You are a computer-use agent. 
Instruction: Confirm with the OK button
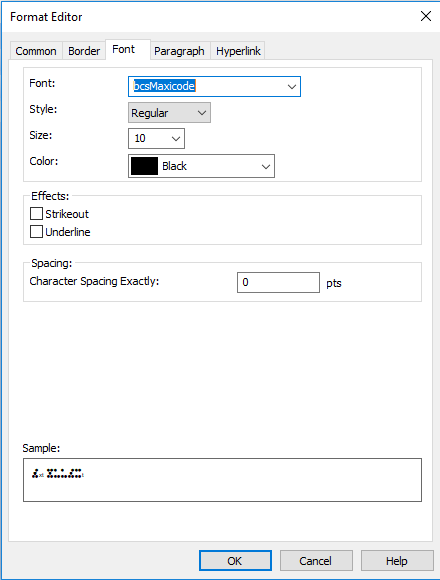235,561
